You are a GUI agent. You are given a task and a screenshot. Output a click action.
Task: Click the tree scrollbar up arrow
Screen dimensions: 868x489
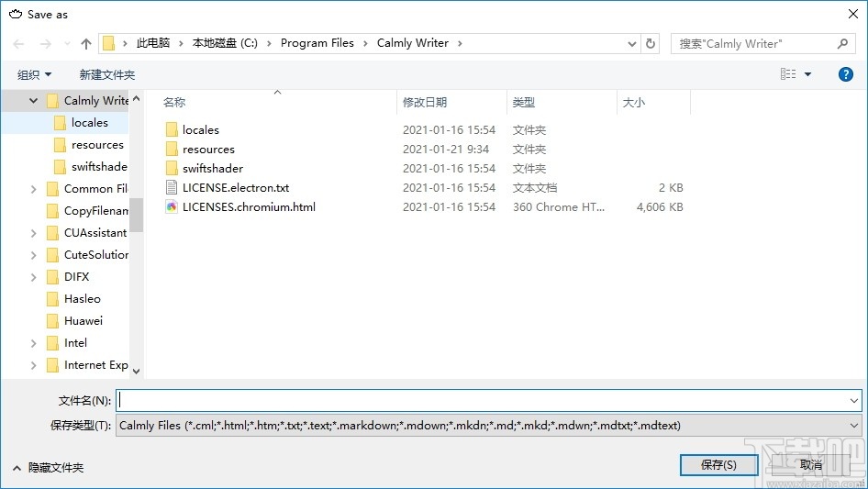click(x=136, y=98)
